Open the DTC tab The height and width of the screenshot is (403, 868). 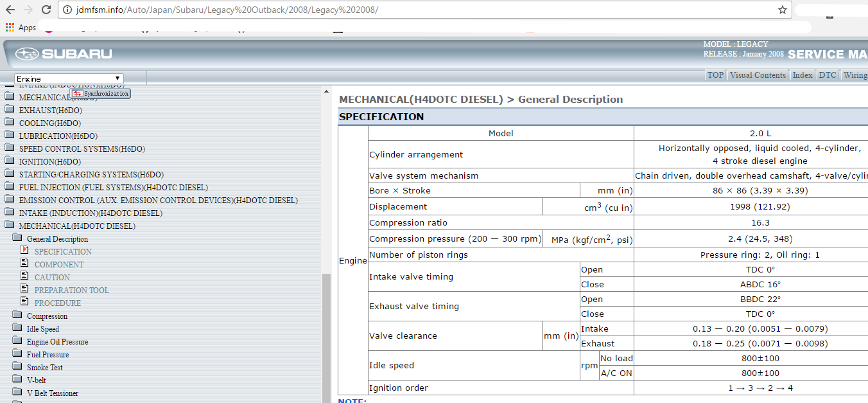pos(828,75)
